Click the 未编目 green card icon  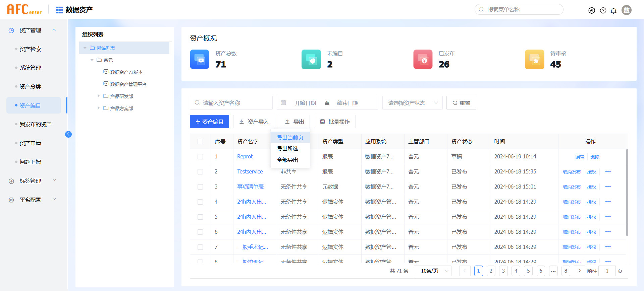point(311,59)
